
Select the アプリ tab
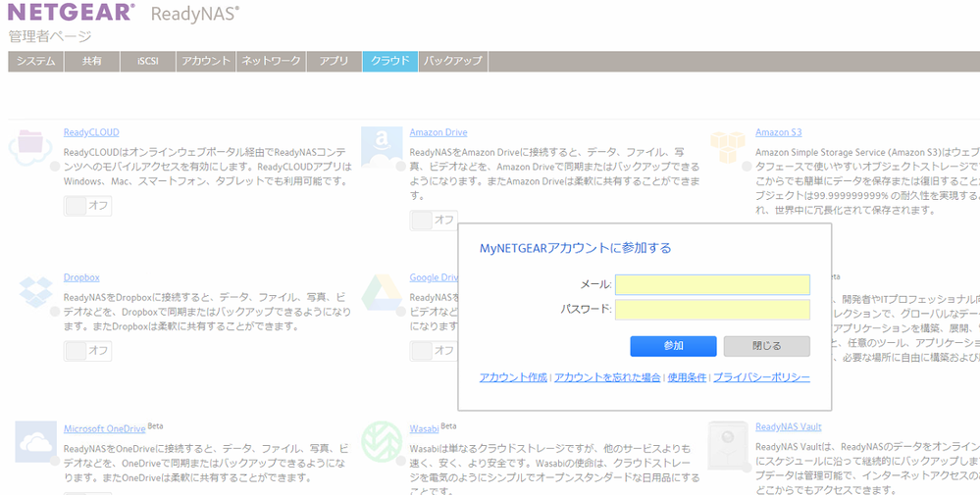[335, 61]
